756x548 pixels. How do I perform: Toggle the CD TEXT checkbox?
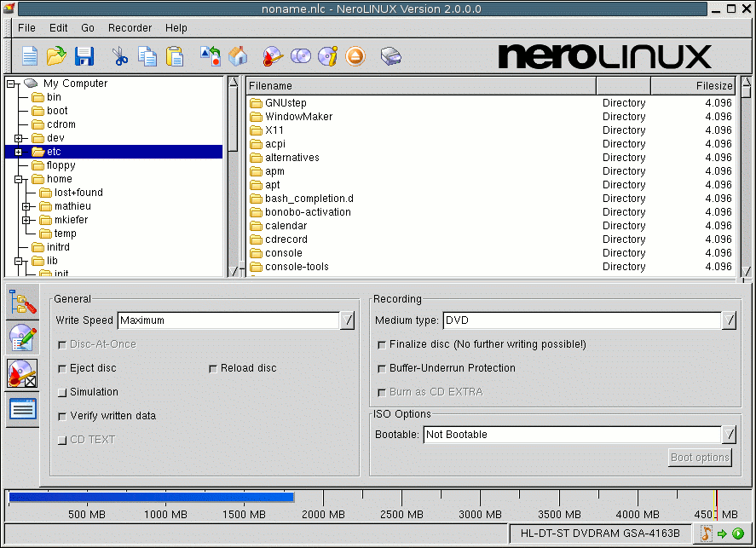(x=61, y=440)
